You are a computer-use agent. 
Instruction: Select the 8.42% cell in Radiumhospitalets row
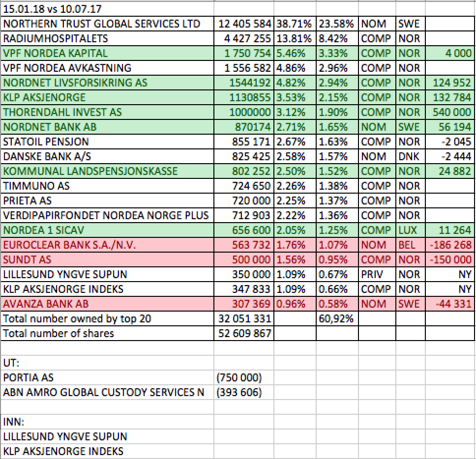pyautogui.click(x=337, y=38)
